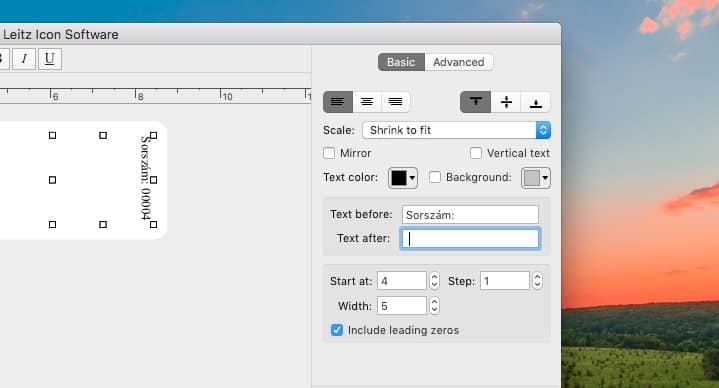Click the Width stepper arrows
The height and width of the screenshot is (388, 719).
434,305
